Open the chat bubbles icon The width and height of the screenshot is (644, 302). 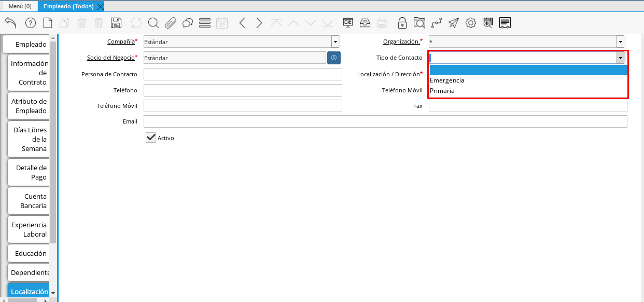point(188,23)
